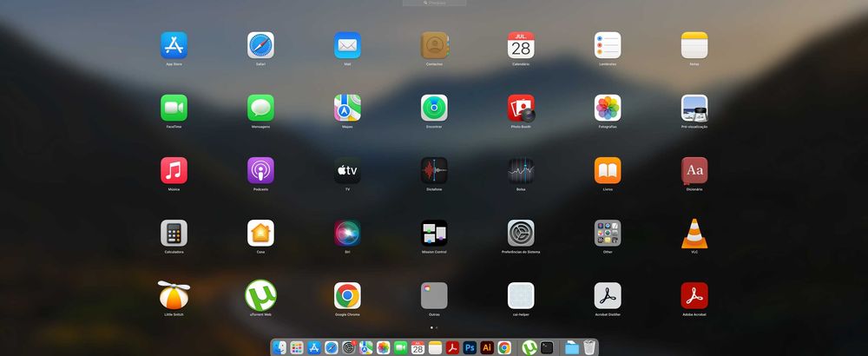Screen dimensions: 868x356
Task: Start FaceTime from the Launchpad grid
Action: (x=174, y=108)
